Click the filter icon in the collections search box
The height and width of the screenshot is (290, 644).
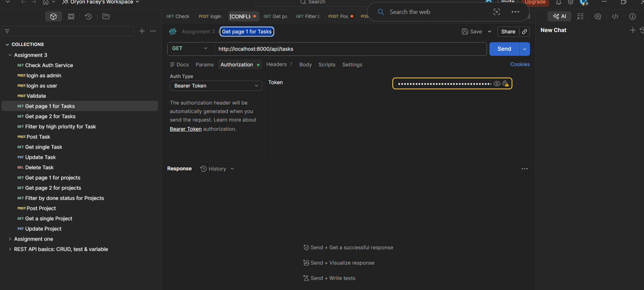click(7, 31)
